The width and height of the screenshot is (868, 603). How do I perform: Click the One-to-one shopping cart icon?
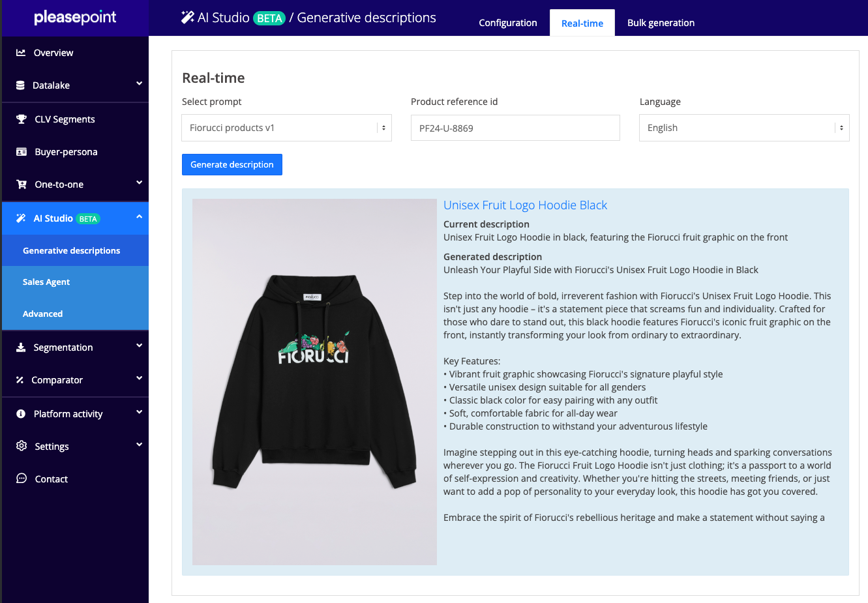22,184
